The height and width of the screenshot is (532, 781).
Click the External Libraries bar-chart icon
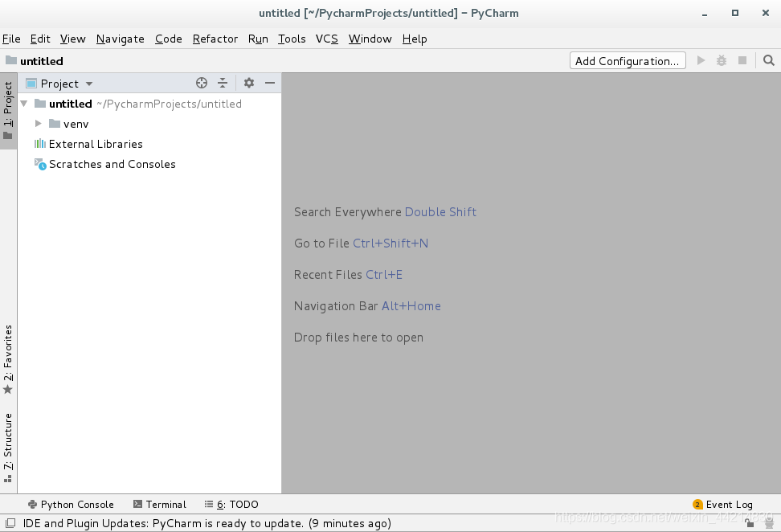click(x=40, y=144)
